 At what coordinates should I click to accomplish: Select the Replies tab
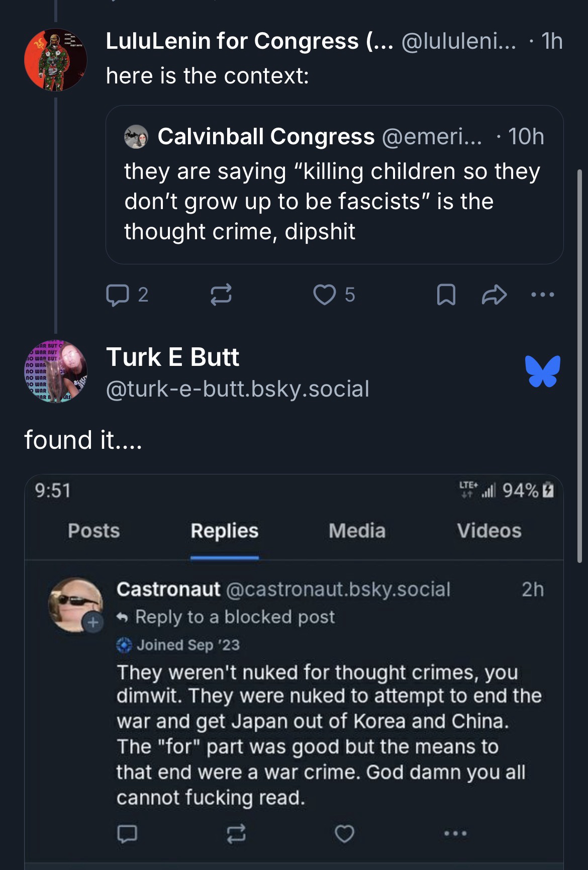coord(224,531)
